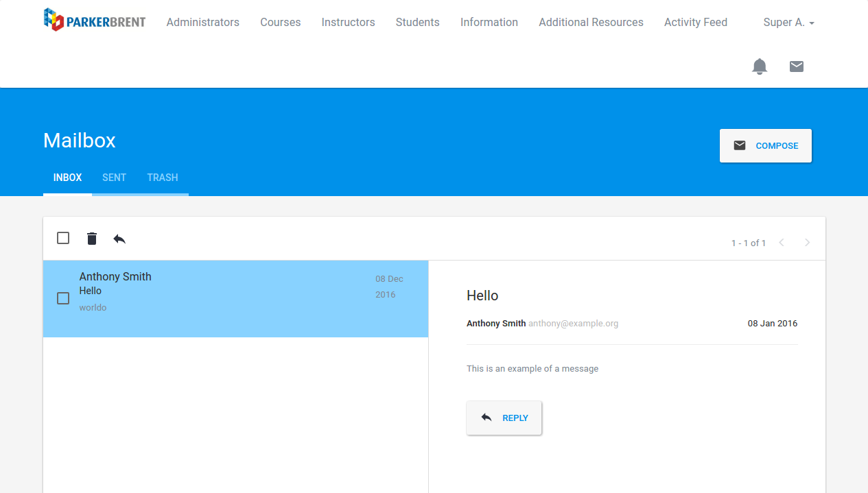The height and width of the screenshot is (493, 868).
Task: Switch to the Sent tab
Action: coord(114,178)
